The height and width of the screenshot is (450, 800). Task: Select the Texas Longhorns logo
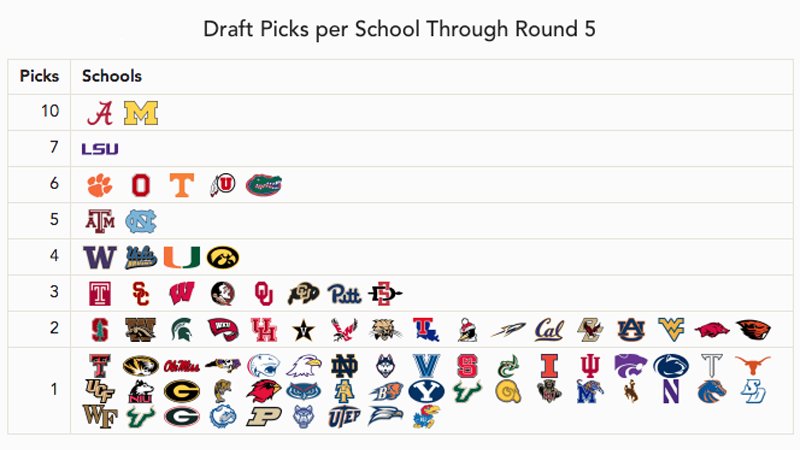753,365
